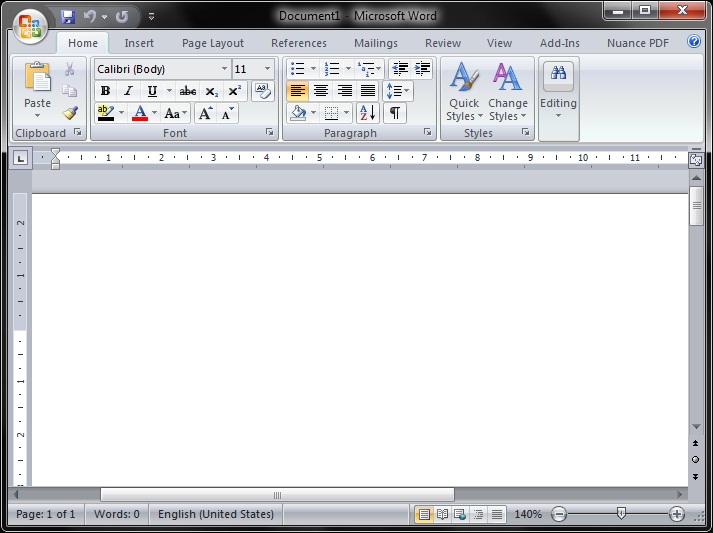Click the Paste clipboard icon

click(x=37, y=76)
